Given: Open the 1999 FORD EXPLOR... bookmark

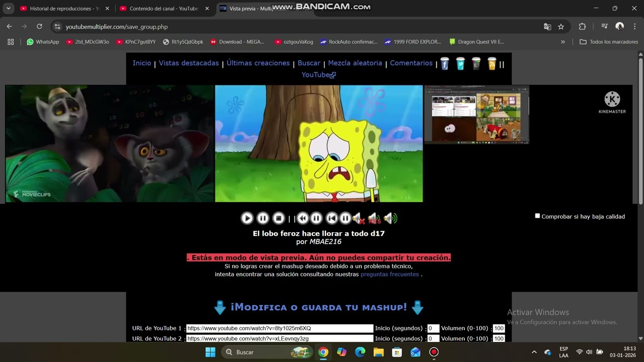Looking at the screenshot, I should (x=413, y=42).
